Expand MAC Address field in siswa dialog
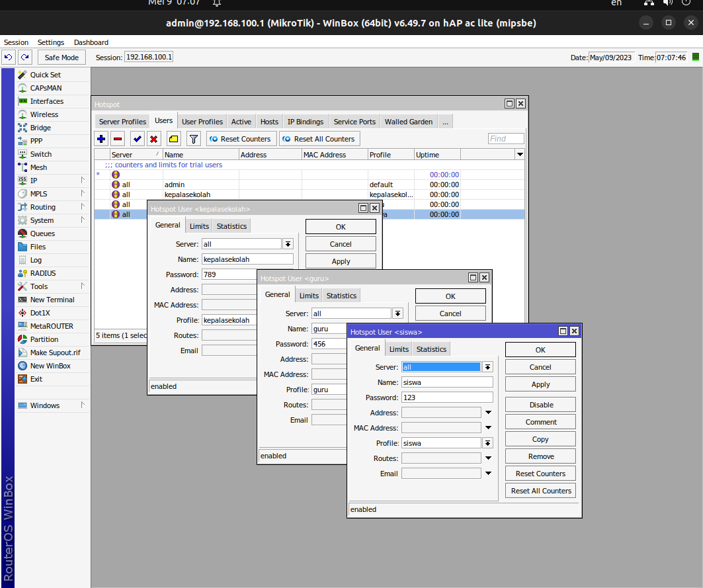This screenshot has height=588, width=703. click(x=488, y=428)
